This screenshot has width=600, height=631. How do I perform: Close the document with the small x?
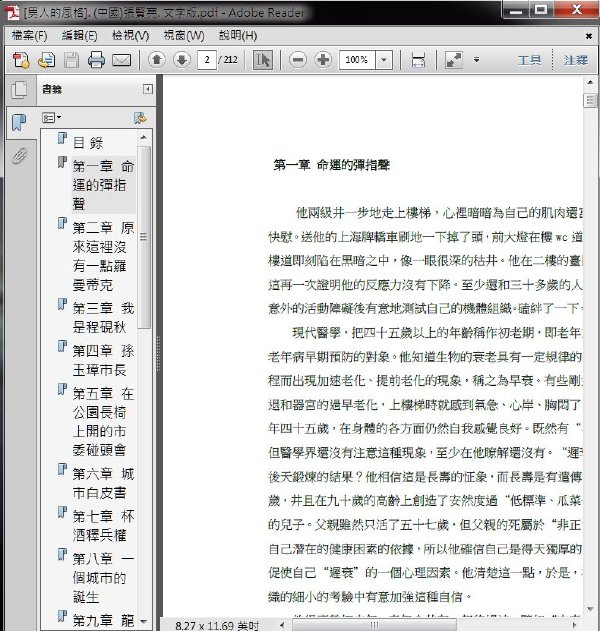tap(589, 36)
